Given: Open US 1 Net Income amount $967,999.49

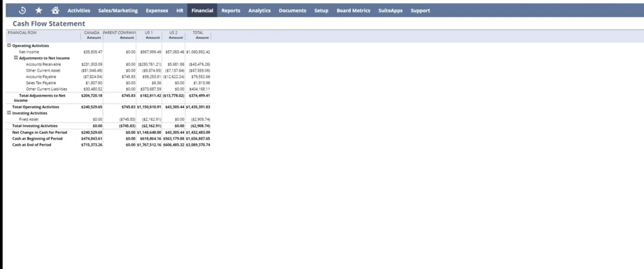Looking at the screenshot, I should (x=151, y=52).
